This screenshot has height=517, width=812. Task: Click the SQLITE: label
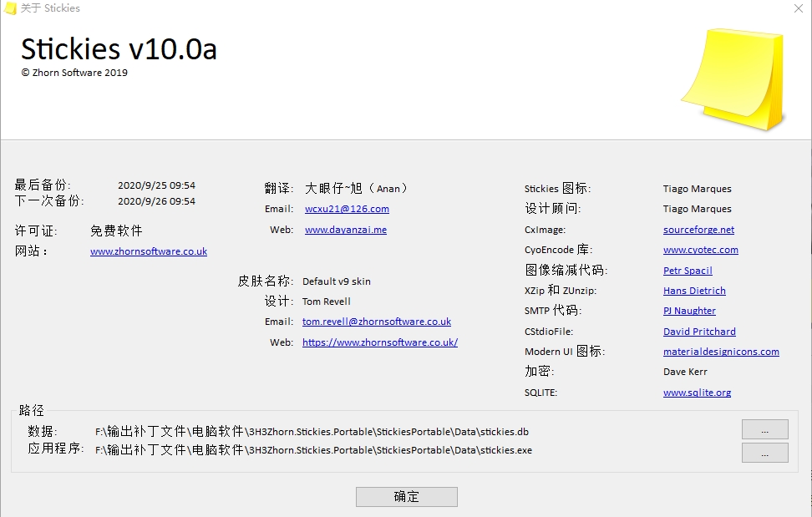(540, 393)
